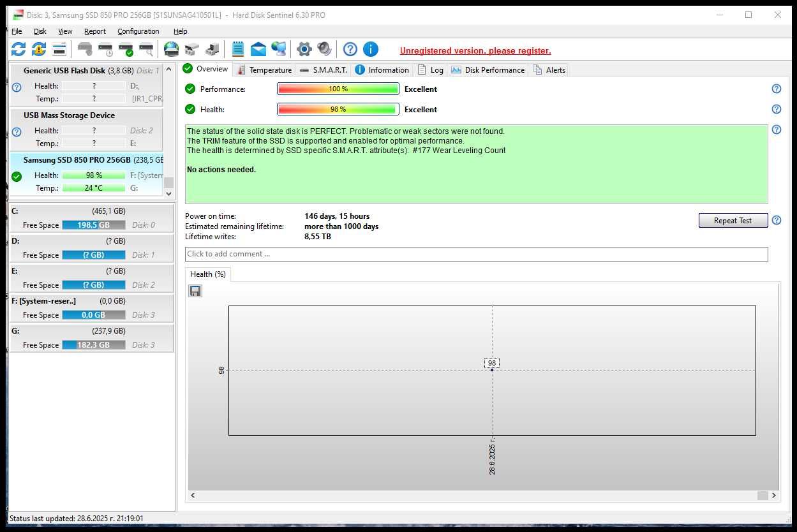This screenshot has width=797, height=532.
Task: Select Samsung SSD 850 PRO 256GB disk
Action: click(86, 174)
